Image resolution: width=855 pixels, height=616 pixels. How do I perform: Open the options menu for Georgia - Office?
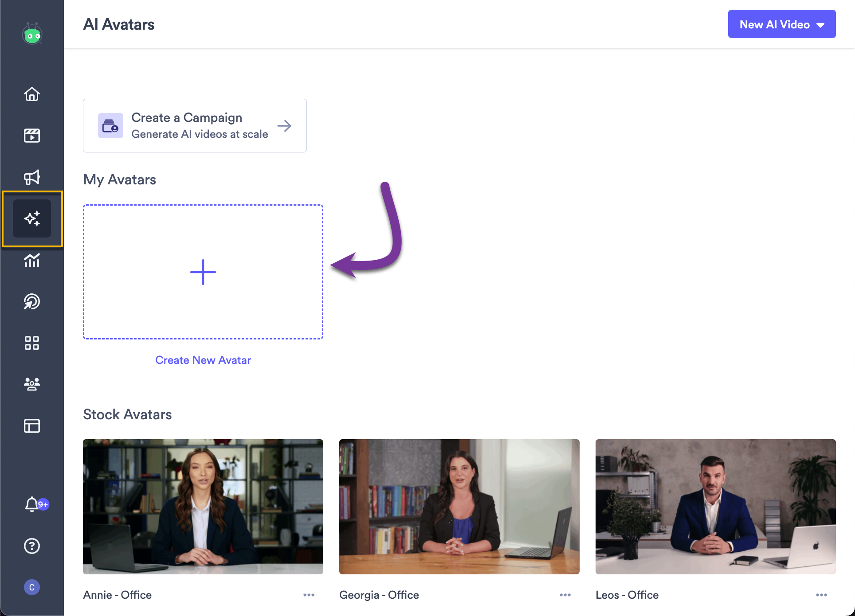(565, 595)
